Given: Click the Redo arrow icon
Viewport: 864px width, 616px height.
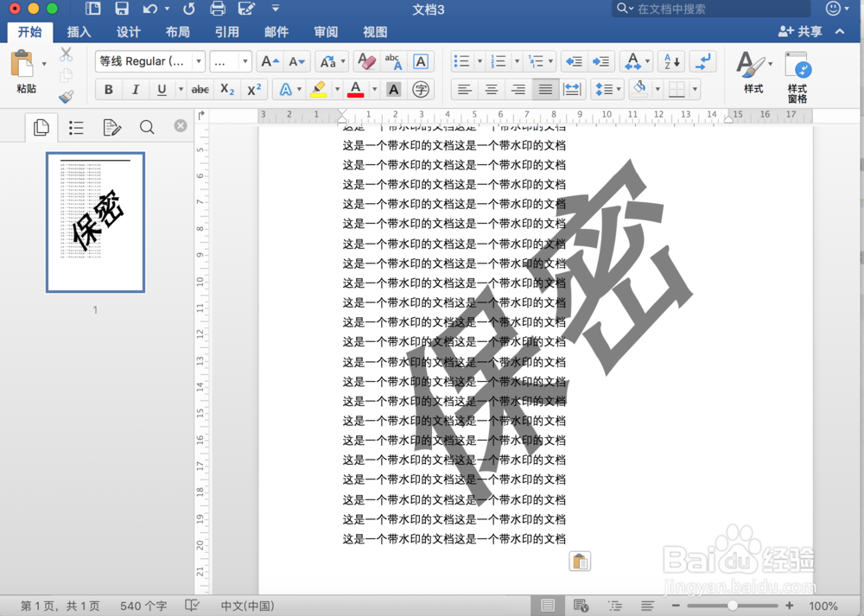Looking at the screenshot, I should coord(189,9).
